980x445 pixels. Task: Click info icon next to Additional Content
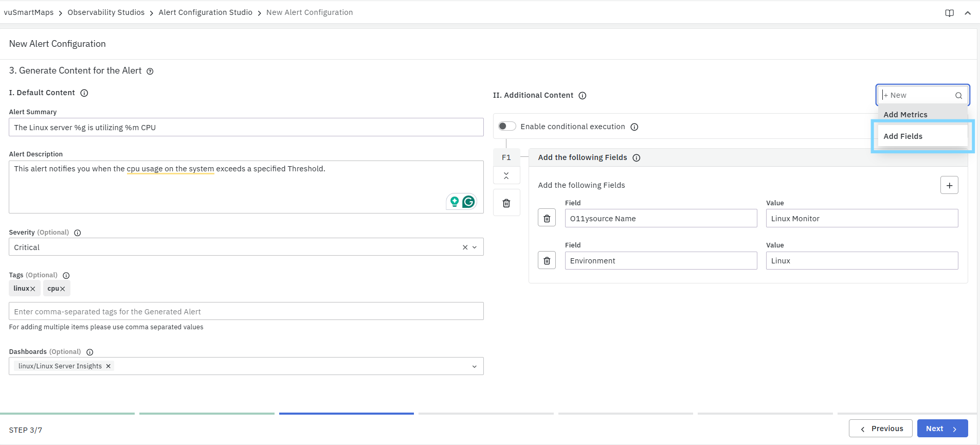[583, 96]
